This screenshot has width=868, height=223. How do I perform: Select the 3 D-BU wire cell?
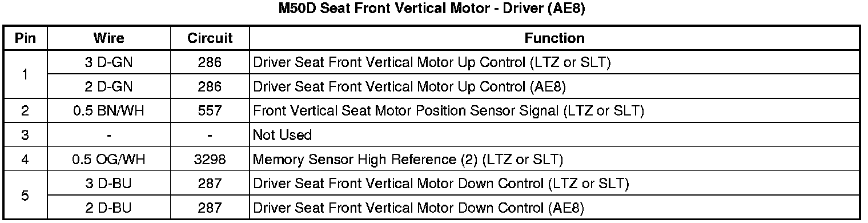point(108,184)
